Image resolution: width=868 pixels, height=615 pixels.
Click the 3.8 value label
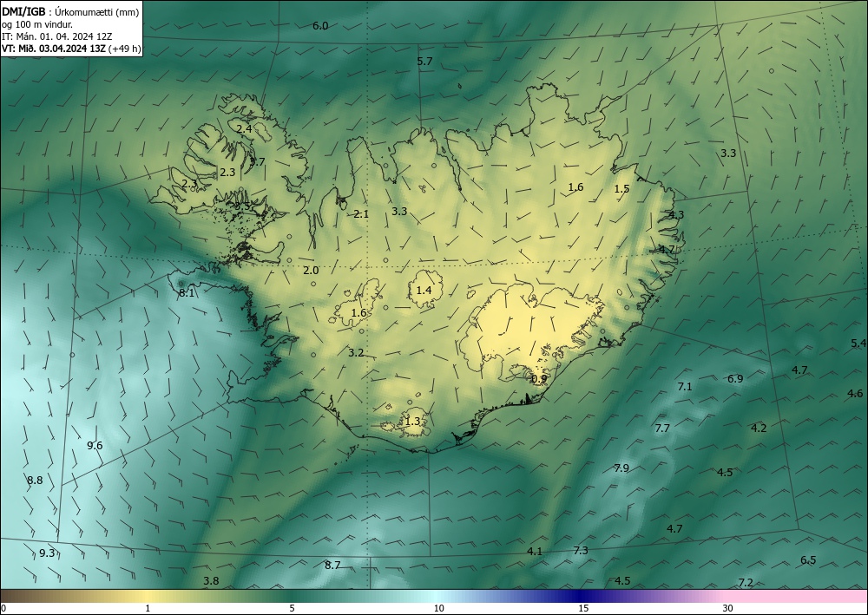click(x=211, y=581)
